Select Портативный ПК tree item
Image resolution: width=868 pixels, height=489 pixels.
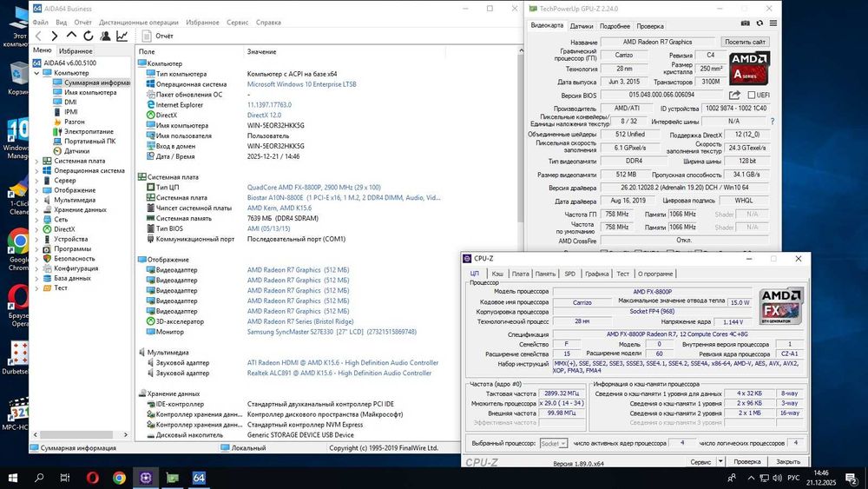pos(89,142)
